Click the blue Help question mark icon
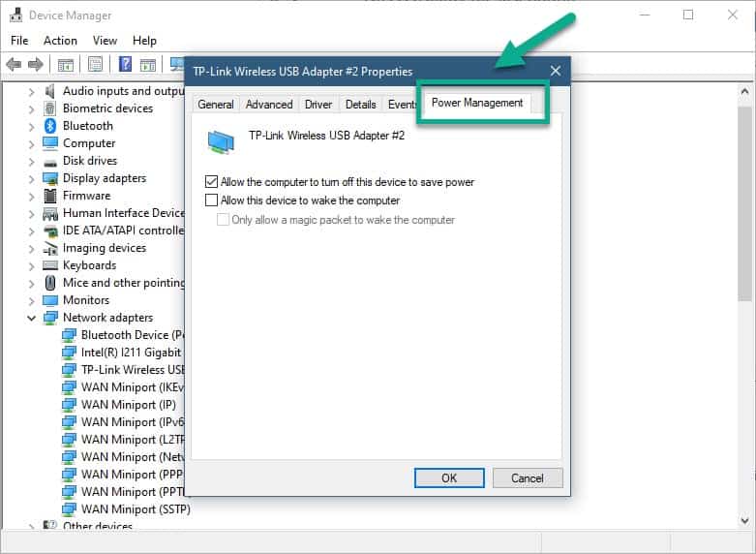The height and width of the screenshot is (554, 756). point(125,64)
